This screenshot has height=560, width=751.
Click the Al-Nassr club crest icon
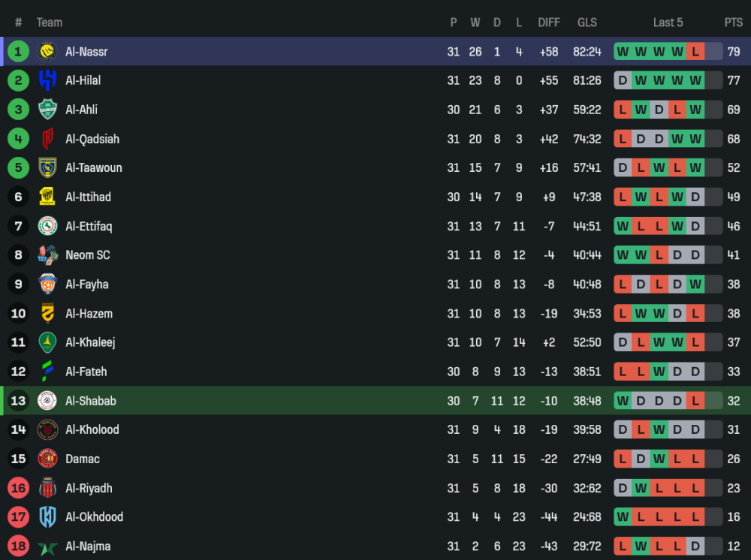coord(47,51)
